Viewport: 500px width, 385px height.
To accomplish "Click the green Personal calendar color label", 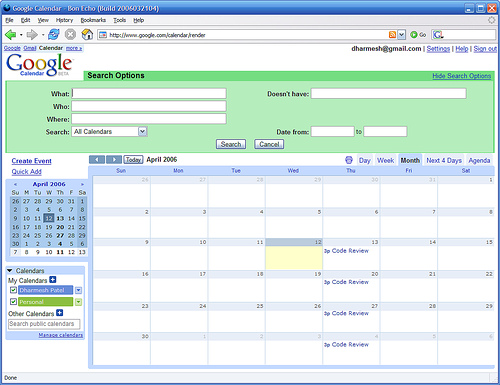I will point(46,302).
